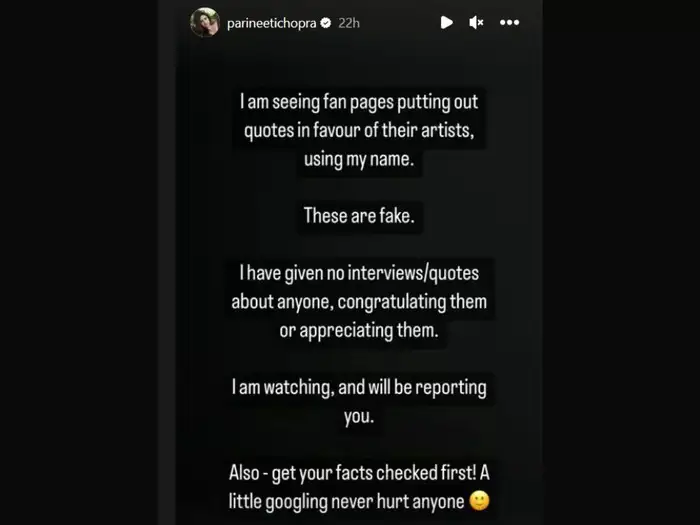Click the dark area left of the story

point(79,262)
